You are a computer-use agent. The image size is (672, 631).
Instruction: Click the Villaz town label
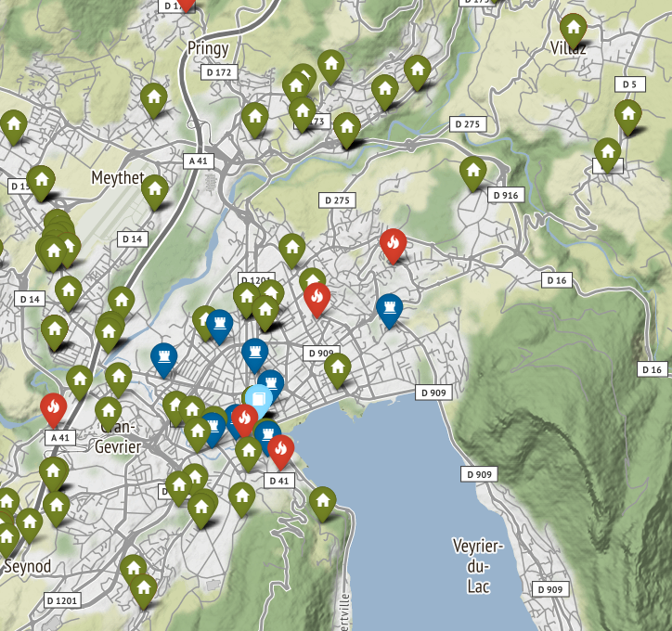pyautogui.click(x=568, y=48)
